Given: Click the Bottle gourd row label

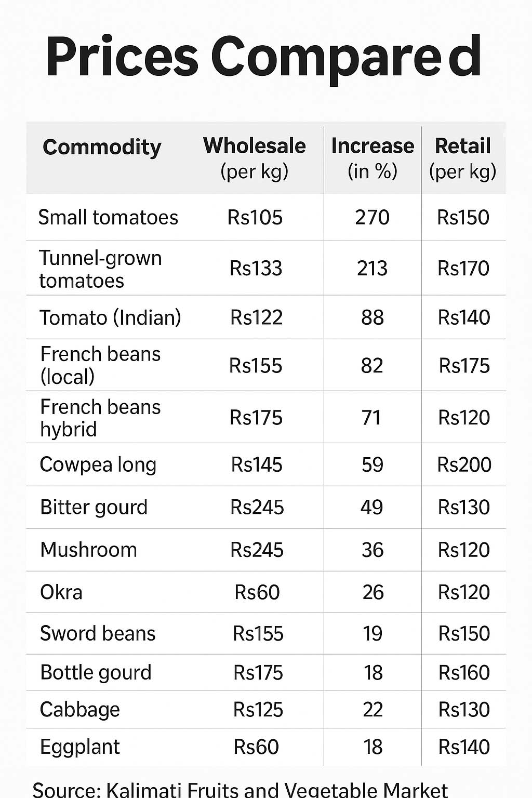Looking at the screenshot, I should tap(96, 673).
